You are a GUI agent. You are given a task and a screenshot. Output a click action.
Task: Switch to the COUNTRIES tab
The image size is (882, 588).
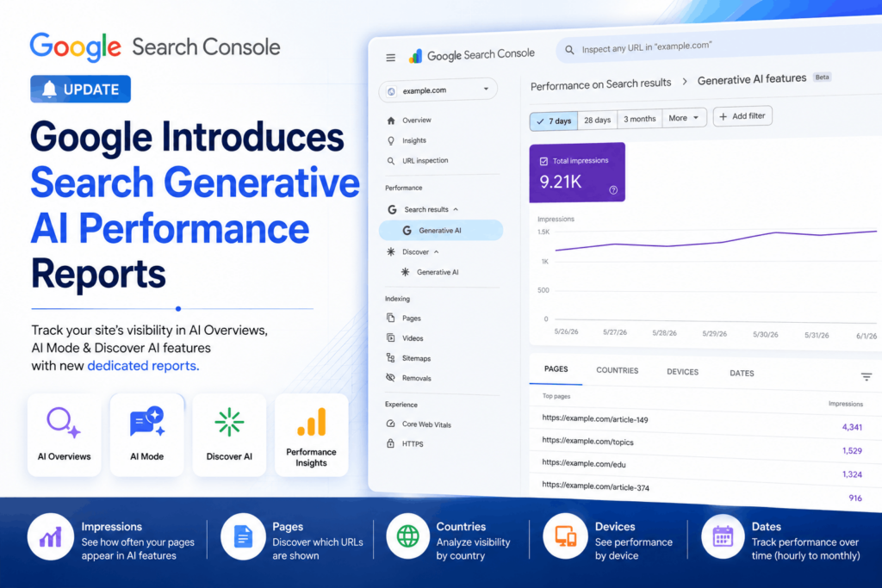[617, 370]
